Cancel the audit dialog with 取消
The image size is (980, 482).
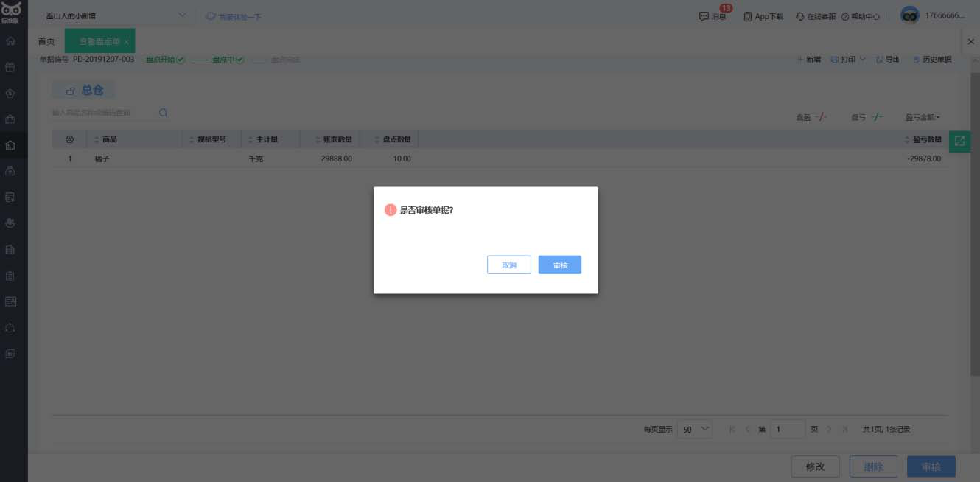tap(508, 265)
